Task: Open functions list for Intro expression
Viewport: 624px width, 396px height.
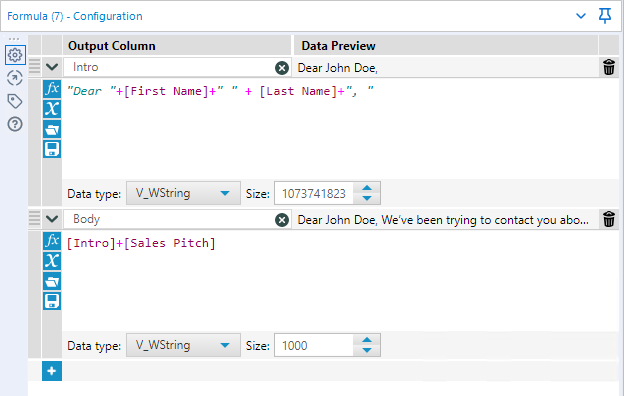Action: pyautogui.click(x=52, y=88)
